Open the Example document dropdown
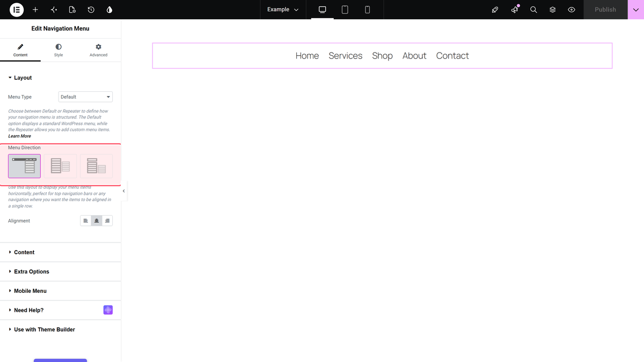The image size is (644, 362). click(283, 10)
